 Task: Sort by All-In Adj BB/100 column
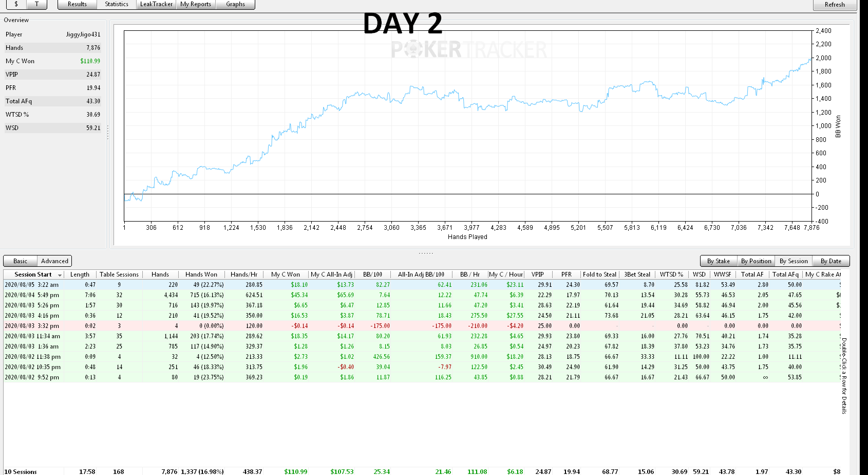coord(421,275)
